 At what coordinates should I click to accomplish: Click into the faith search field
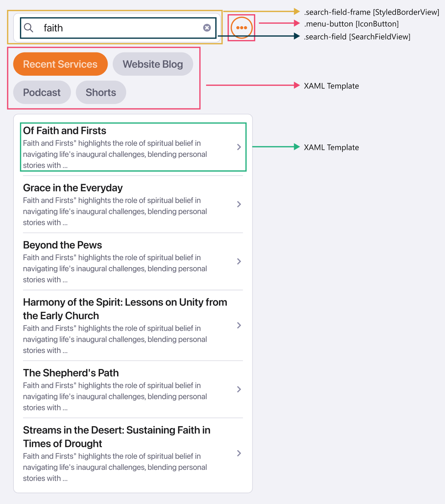pos(118,28)
